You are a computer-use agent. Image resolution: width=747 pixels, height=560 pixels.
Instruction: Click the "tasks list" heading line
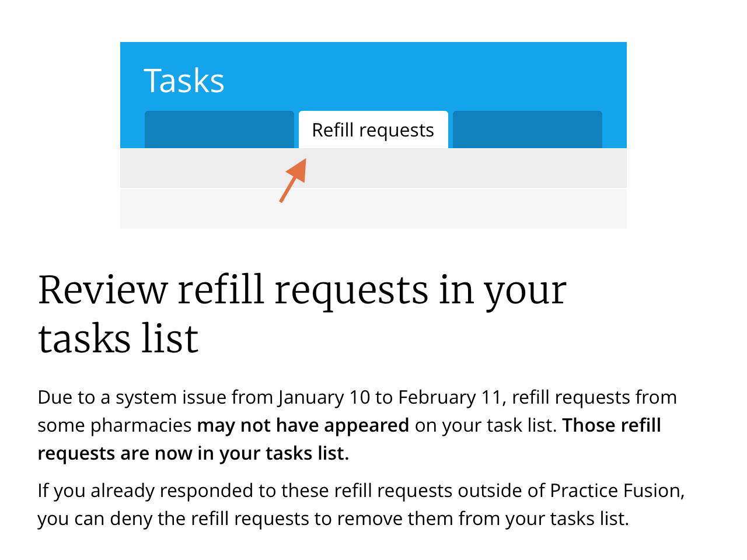point(118,339)
